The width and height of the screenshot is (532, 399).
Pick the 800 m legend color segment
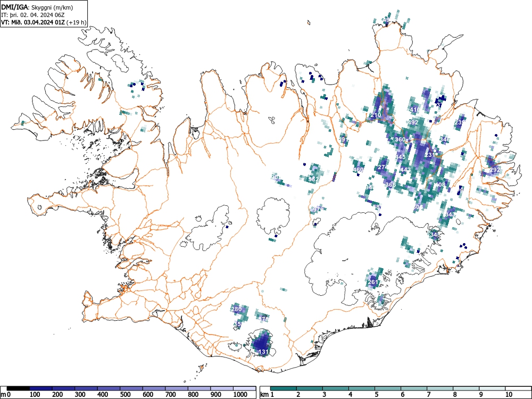[x=199, y=388]
